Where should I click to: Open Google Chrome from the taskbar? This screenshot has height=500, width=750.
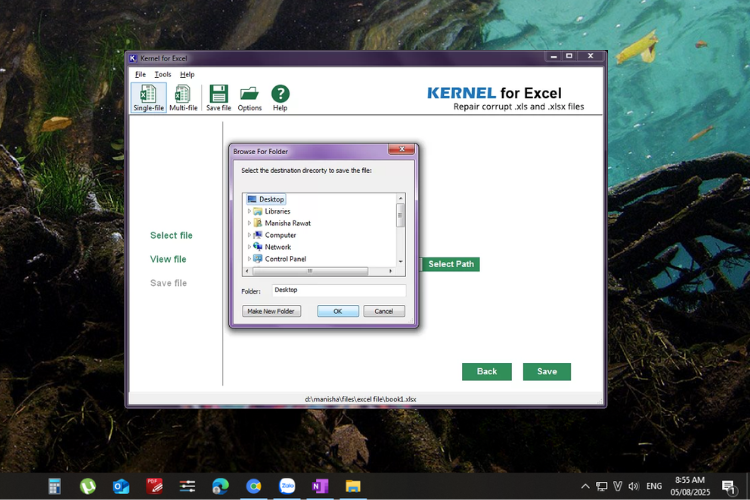click(x=254, y=487)
